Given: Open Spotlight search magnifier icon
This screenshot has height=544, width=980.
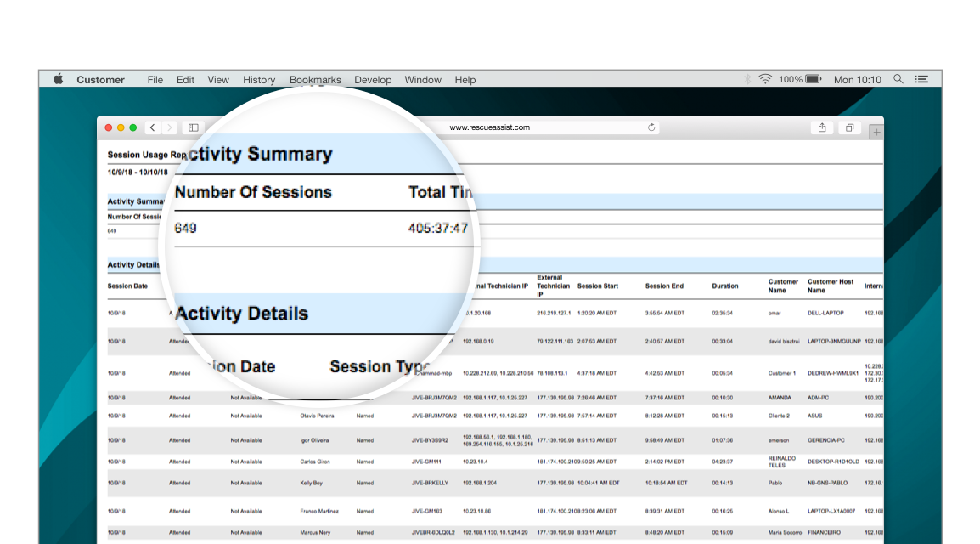Looking at the screenshot, I should [x=898, y=79].
